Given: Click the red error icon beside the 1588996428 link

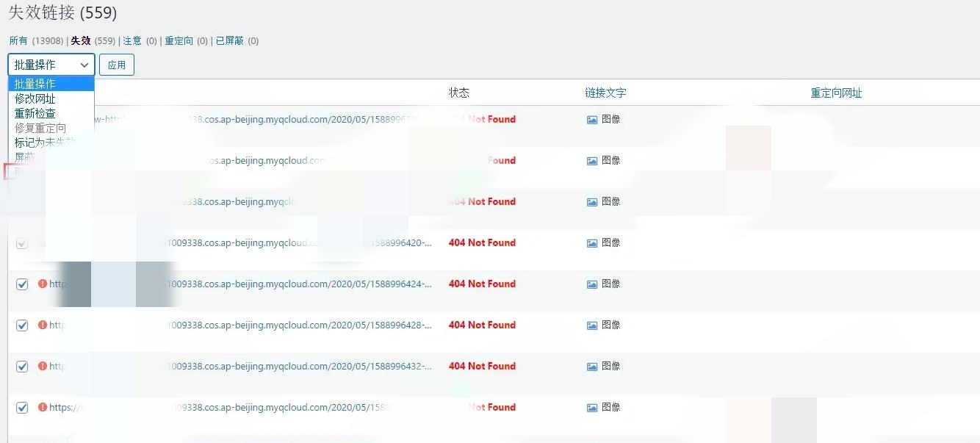Looking at the screenshot, I should click(43, 325).
